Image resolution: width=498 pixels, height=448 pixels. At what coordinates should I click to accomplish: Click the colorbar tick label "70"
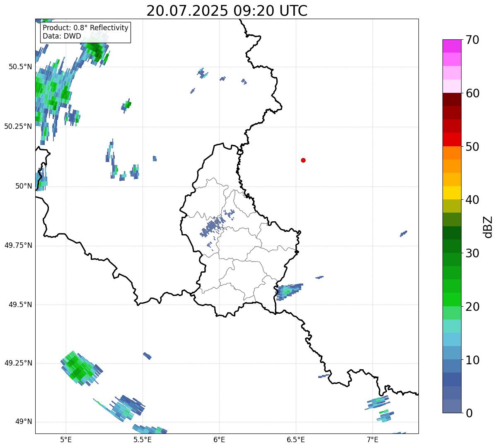click(472, 40)
